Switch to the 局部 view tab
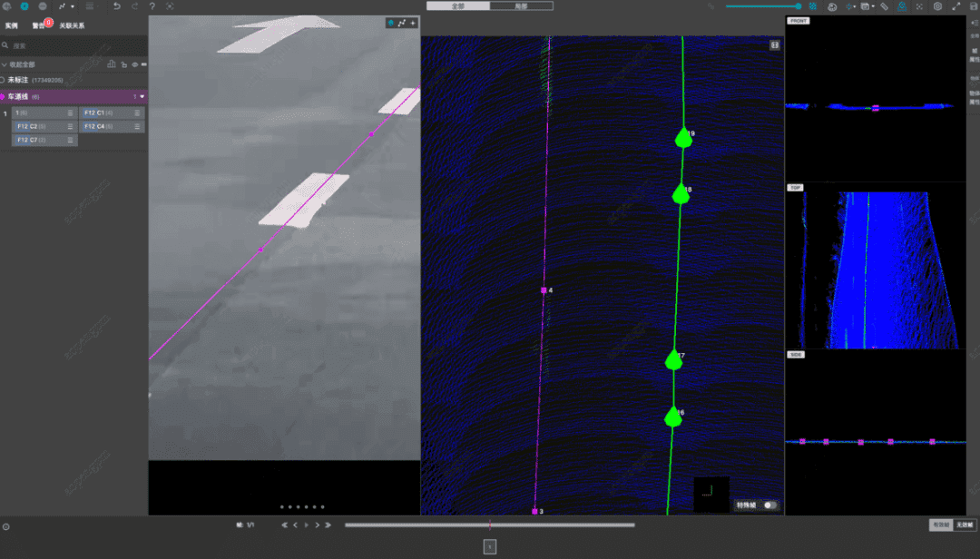 521,5
